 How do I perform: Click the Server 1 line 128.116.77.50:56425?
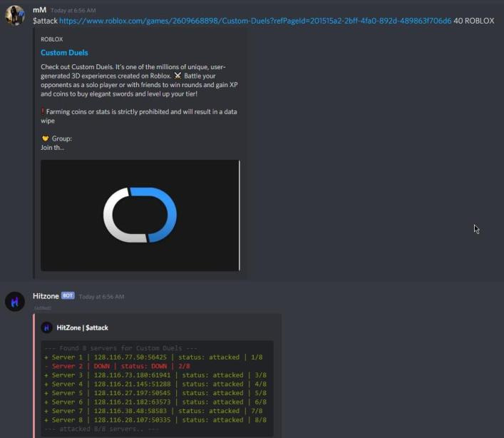click(x=153, y=357)
